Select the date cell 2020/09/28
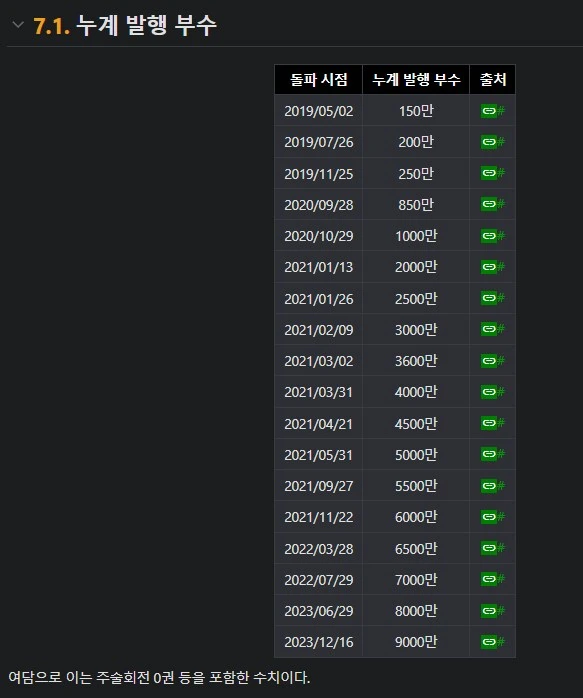Image resolution: width=583 pixels, height=698 pixels. (319, 204)
